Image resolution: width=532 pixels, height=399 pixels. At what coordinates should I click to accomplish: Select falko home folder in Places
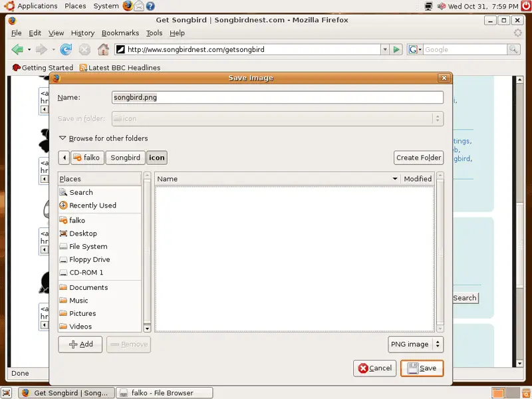pyautogui.click(x=100, y=221)
